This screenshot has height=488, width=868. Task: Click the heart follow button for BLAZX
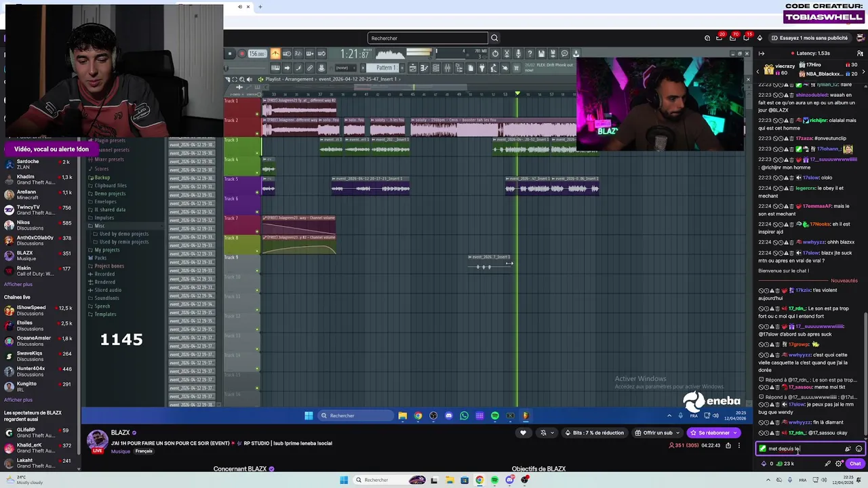tap(523, 432)
